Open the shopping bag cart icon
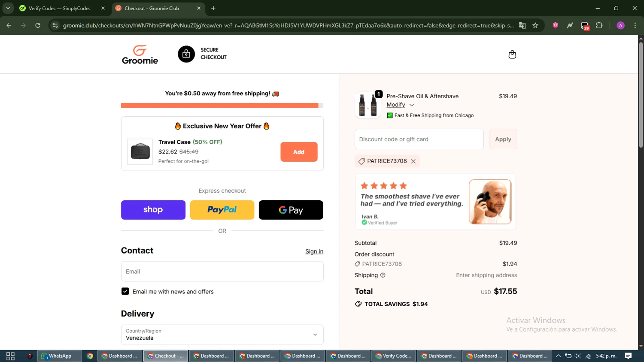 (512, 54)
